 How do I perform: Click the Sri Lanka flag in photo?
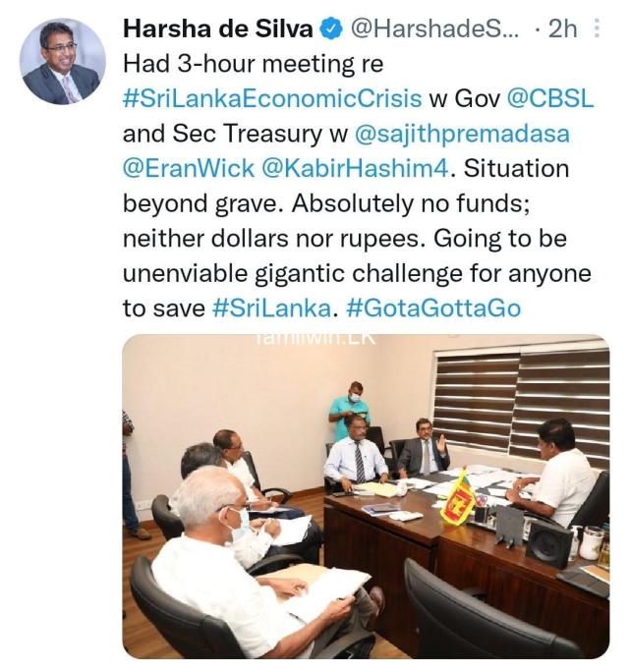tap(457, 497)
